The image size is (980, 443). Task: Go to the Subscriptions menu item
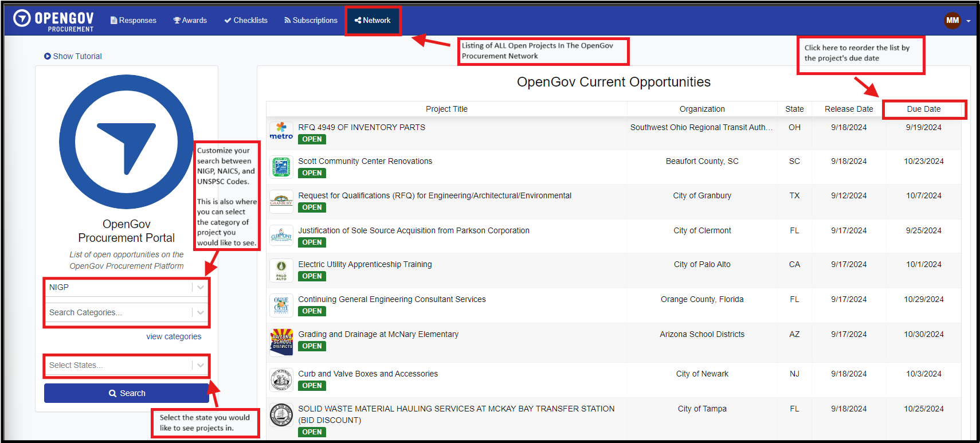click(x=311, y=21)
